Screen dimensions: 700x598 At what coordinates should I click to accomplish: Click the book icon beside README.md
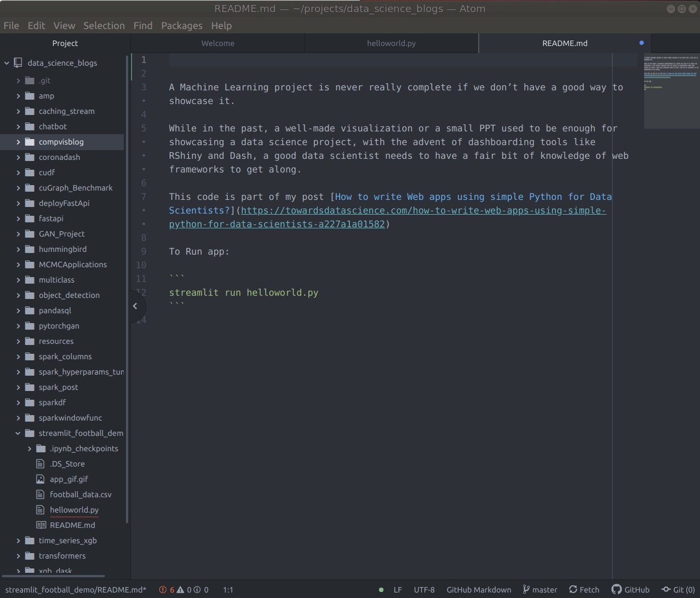coord(41,525)
